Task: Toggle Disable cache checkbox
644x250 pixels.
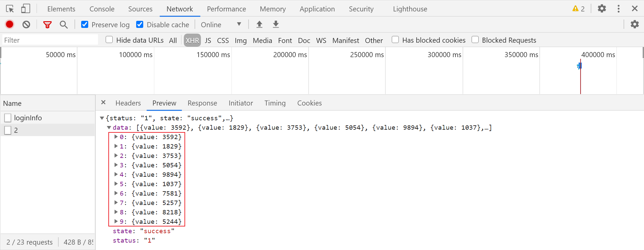Action: click(x=140, y=25)
